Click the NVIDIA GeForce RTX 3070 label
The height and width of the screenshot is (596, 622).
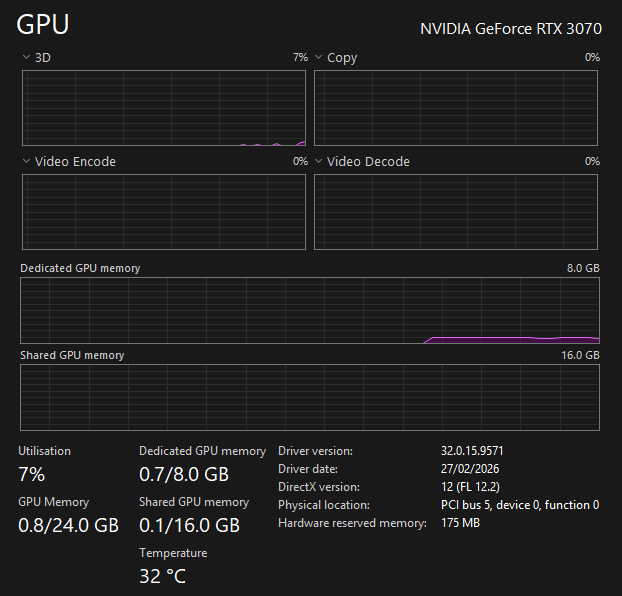pyautogui.click(x=510, y=28)
